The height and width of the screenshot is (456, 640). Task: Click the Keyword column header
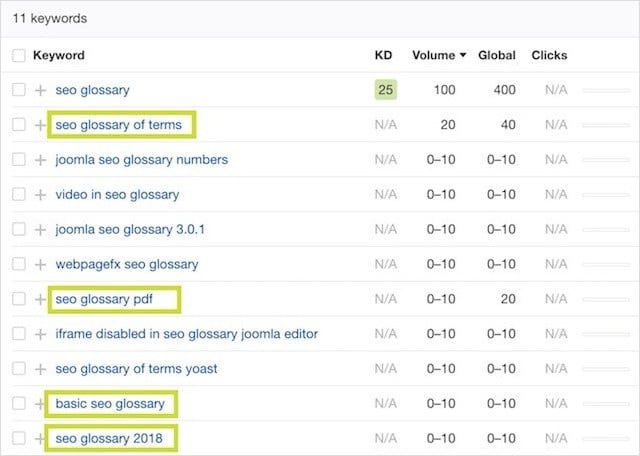coord(59,56)
